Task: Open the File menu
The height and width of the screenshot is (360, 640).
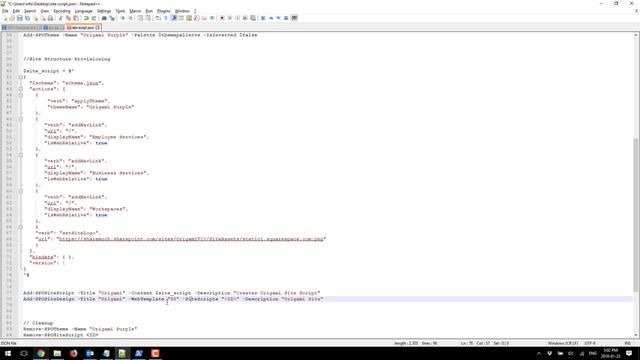Action: pos(5,11)
